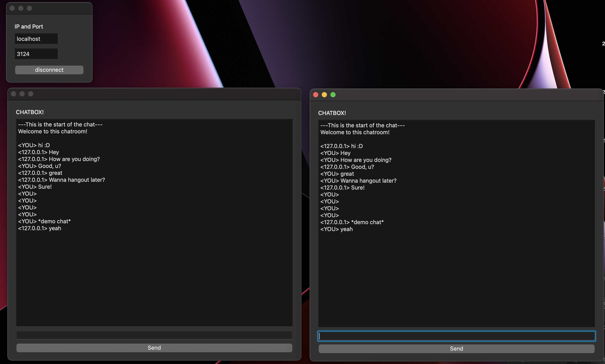Close the left chat window
The width and height of the screenshot is (605, 364).
click(x=13, y=94)
